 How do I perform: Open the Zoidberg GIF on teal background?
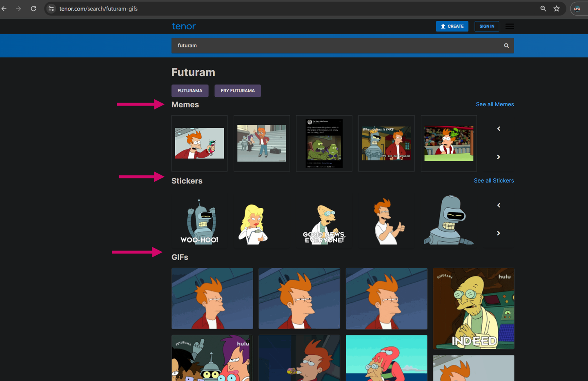[387, 358]
